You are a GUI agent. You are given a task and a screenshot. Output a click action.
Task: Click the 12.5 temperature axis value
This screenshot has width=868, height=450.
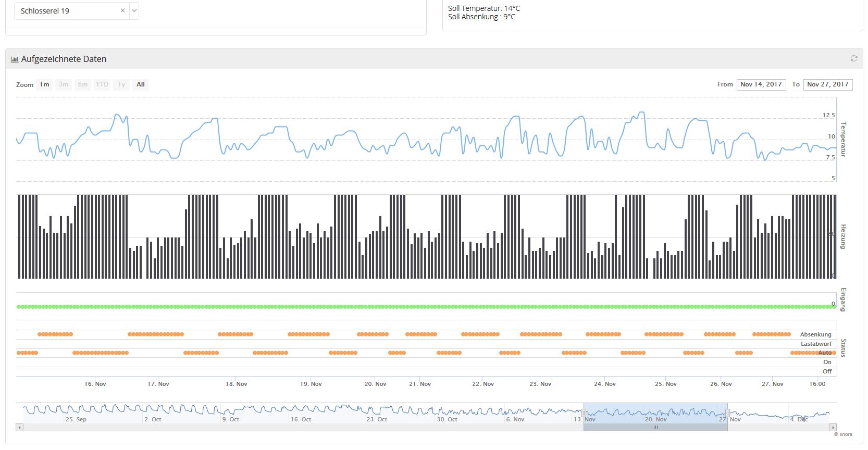[828, 115]
